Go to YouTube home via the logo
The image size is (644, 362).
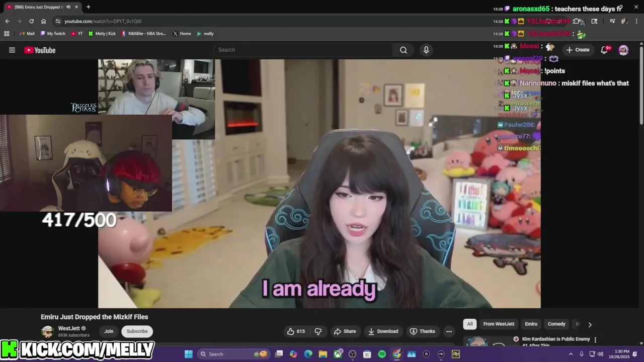(x=40, y=50)
